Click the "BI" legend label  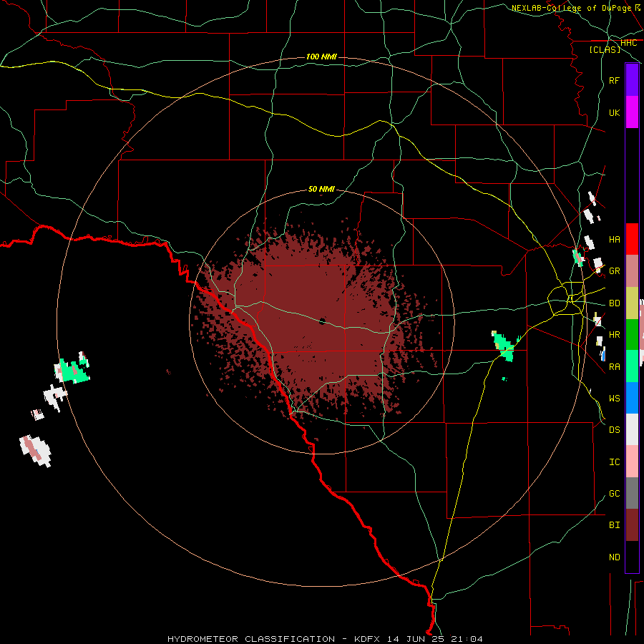[x=614, y=525]
